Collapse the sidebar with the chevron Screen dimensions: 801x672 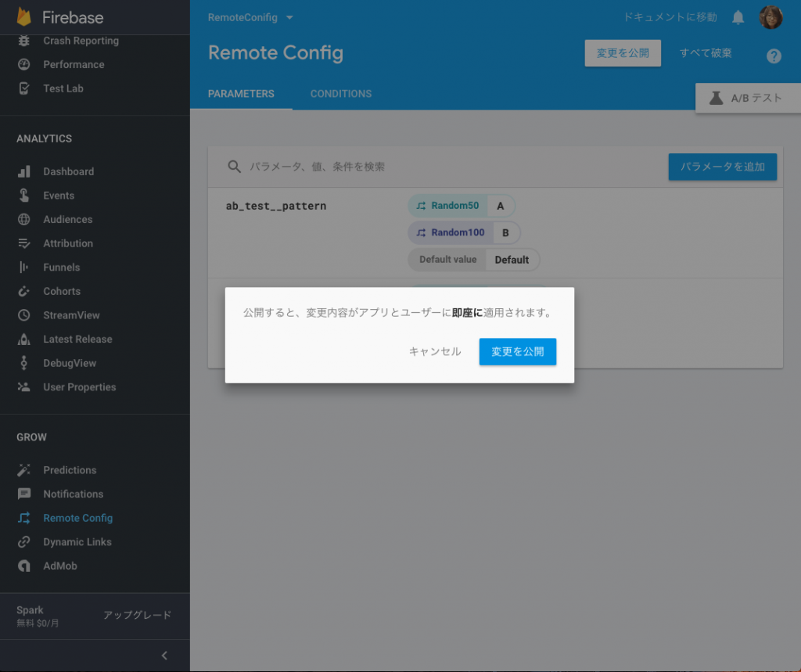pos(164,655)
